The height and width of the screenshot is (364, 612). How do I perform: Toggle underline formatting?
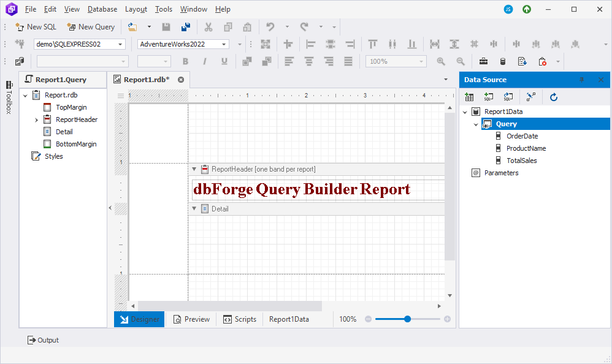(224, 61)
